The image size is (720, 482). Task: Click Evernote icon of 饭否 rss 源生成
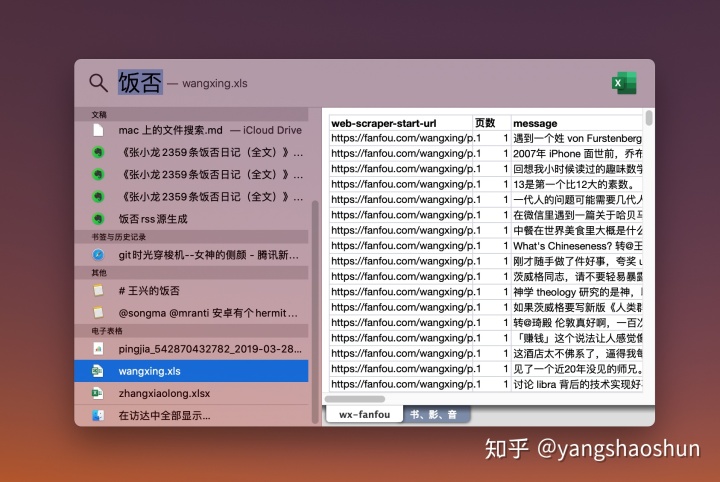pos(98,219)
